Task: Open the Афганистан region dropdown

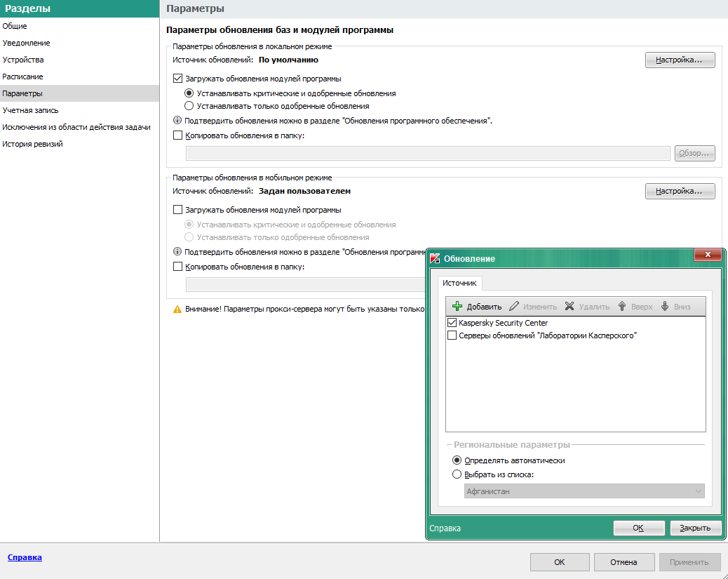Action: pyautogui.click(x=584, y=491)
